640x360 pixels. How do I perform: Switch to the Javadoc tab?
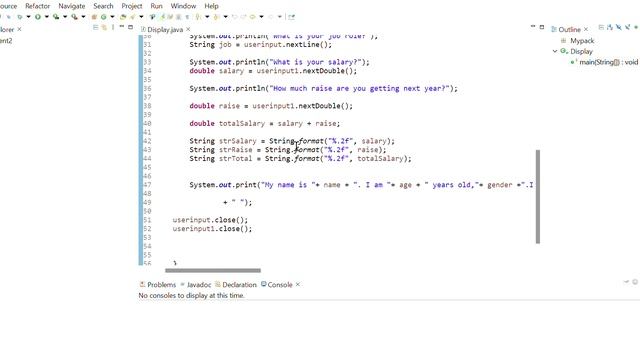[x=196, y=284]
